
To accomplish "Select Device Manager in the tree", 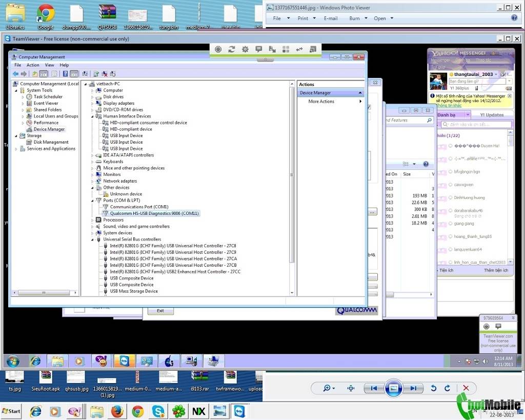I will pyautogui.click(x=49, y=129).
